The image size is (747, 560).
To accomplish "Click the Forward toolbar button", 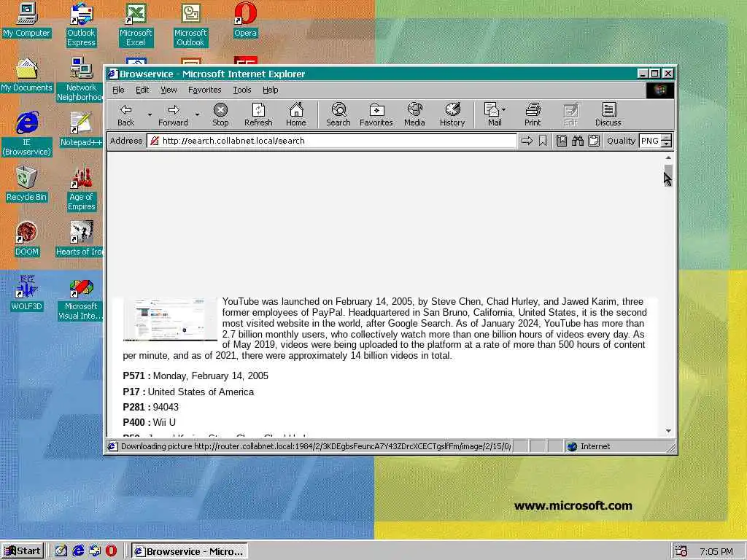I will 173,114.
